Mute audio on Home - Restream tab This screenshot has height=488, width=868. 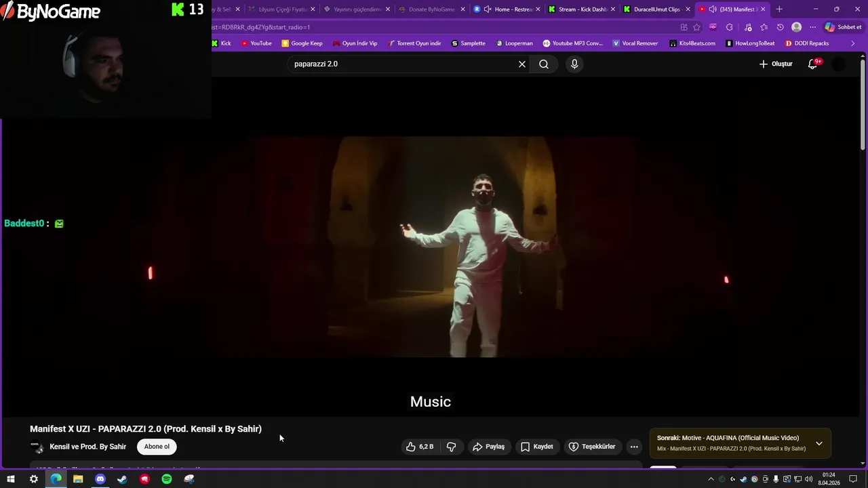(x=488, y=9)
